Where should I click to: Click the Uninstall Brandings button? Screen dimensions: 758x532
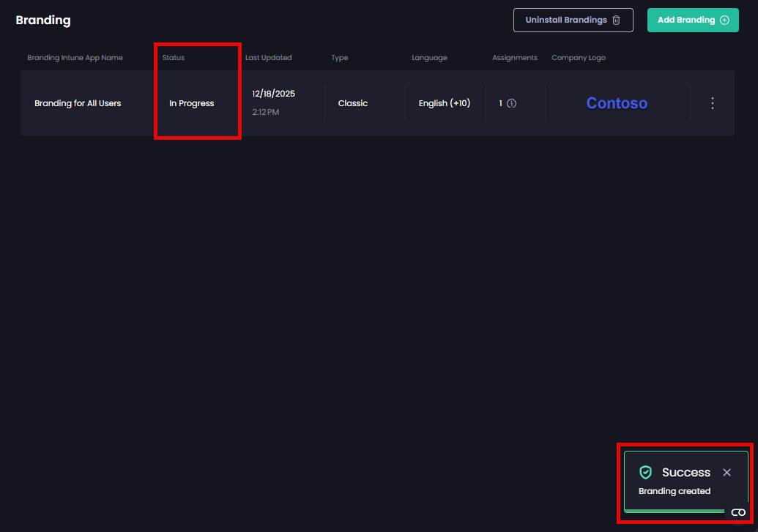(x=573, y=20)
